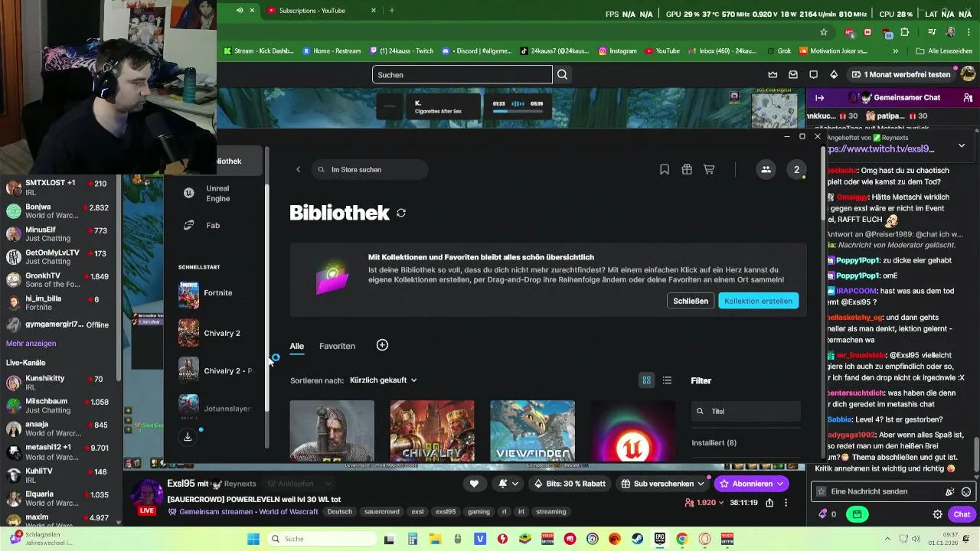The width and height of the screenshot is (980, 551).
Task: Open the shopping cart in Epic launcher
Action: pos(709,170)
